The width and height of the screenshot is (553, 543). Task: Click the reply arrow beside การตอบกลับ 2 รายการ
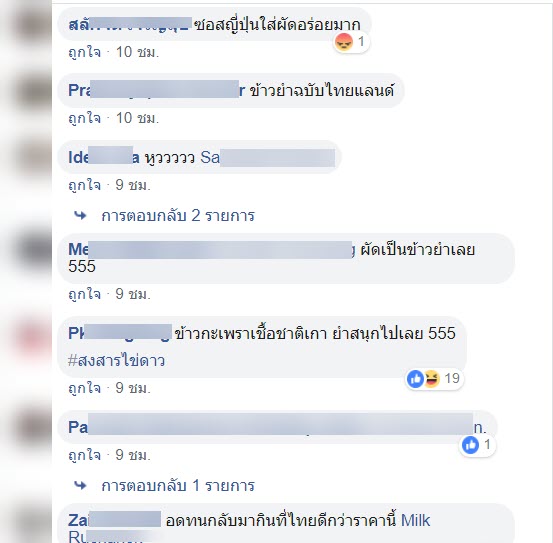80,215
